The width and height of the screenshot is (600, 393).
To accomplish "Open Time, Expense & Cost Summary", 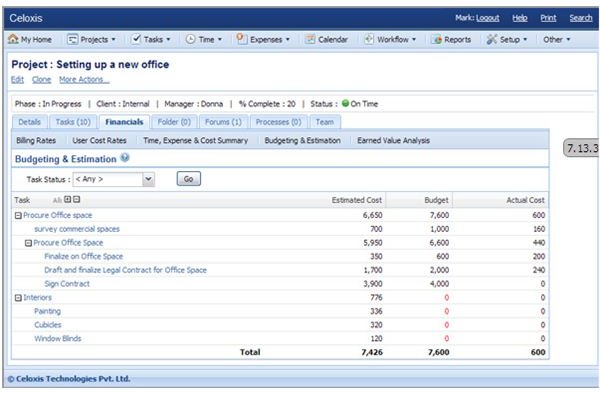I will [x=196, y=140].
